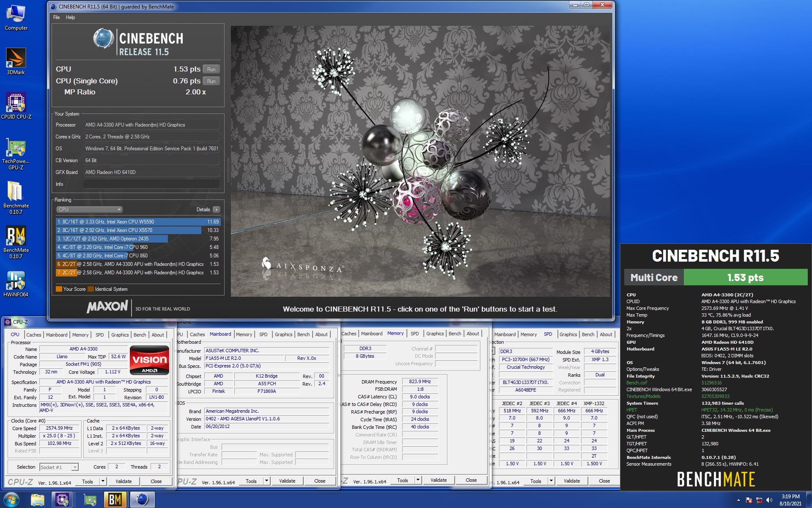The image size is (812, 508).
Task: Open Tools dropdown arrow in first CPU-Z
Action: point(102,481)
